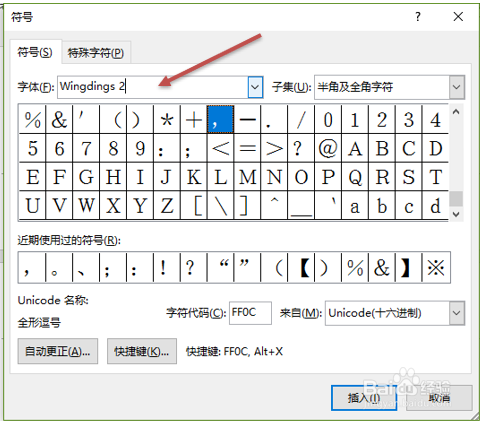Select the letter A in the grid
Viewport: 480px width, 421px height.
355,148
